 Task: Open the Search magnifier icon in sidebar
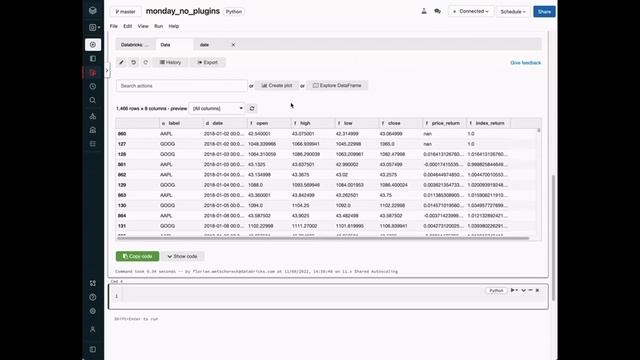[x=93, y=100]
